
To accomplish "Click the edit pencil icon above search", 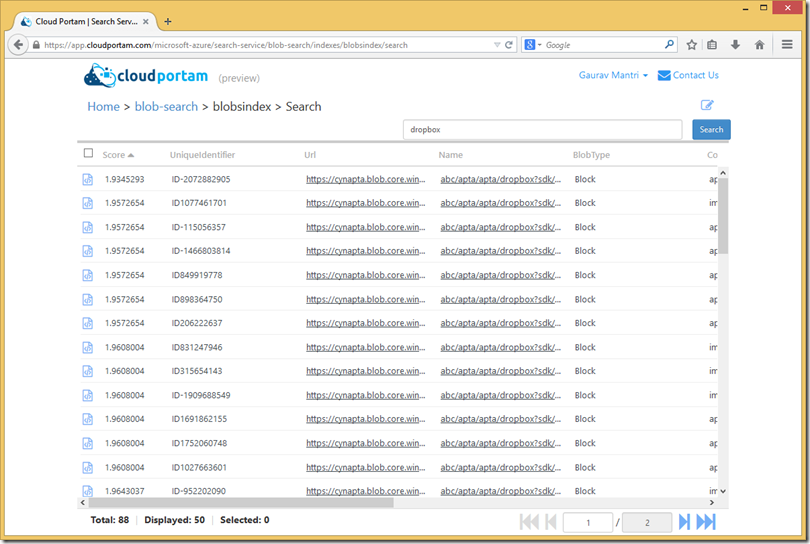I will 707,105.
